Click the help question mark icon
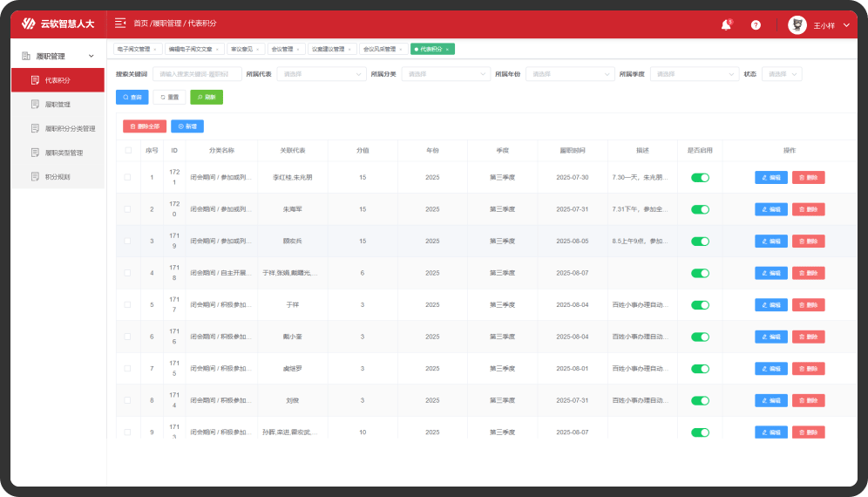 [756, 25]
